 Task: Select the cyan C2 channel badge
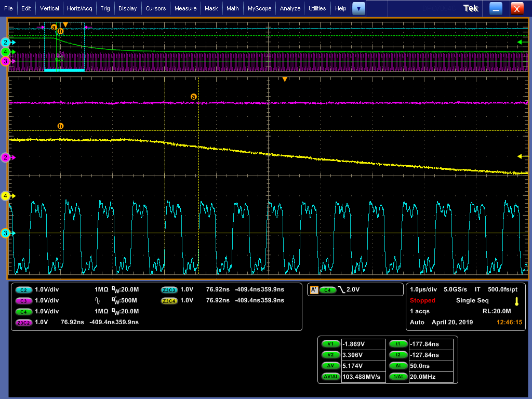(x=23, y=290)
